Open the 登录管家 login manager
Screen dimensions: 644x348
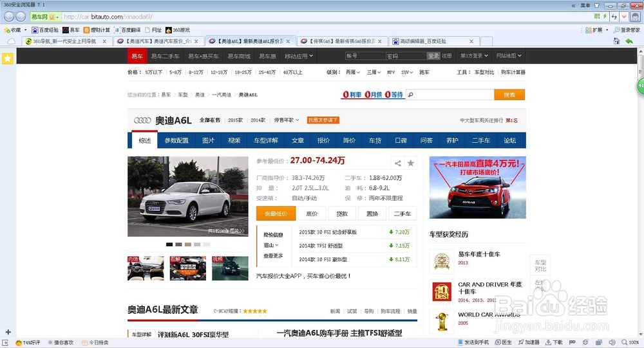[627, 30]
